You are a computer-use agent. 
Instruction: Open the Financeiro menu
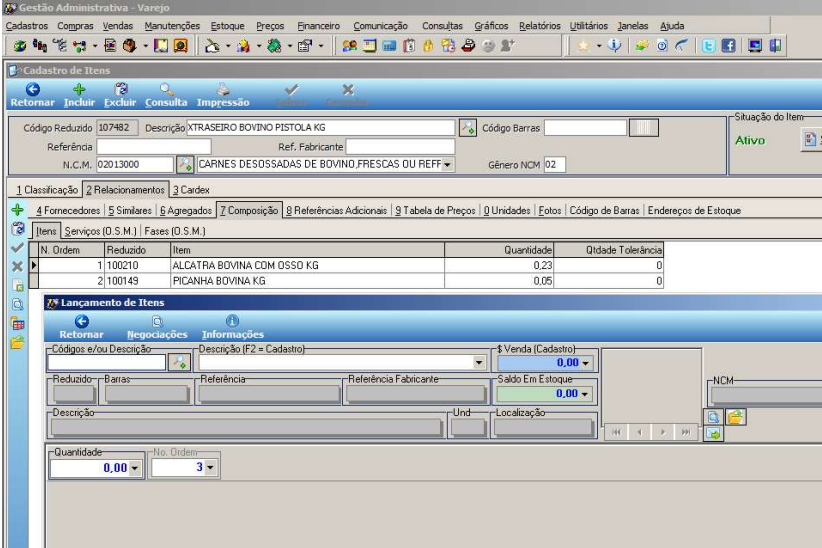pyautogui.click(x=318, y=26)
